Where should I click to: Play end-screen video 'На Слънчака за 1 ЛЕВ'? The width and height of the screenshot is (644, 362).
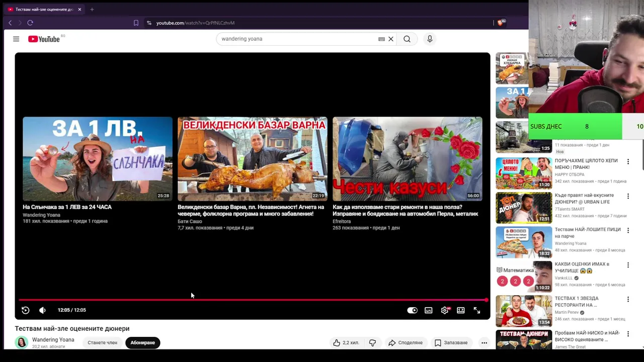(x=98, y=159)
